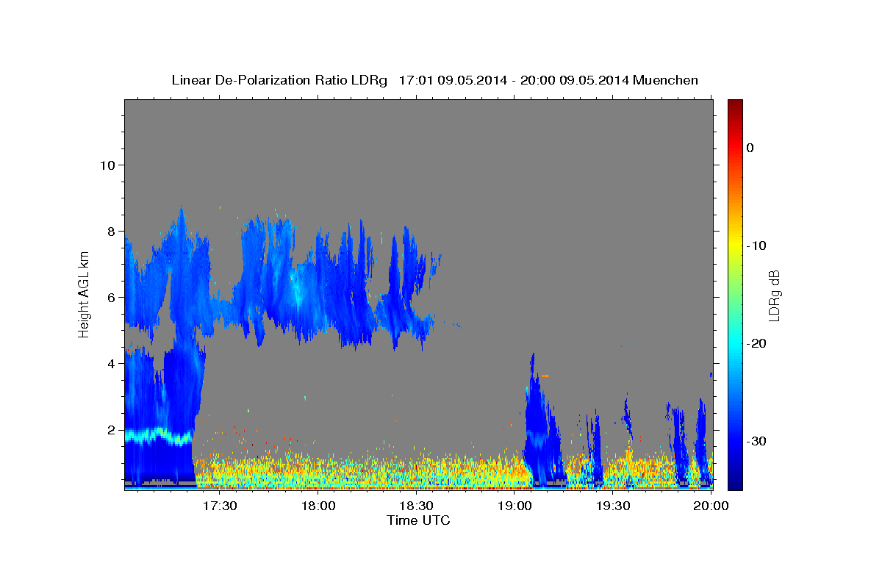Pick the dark red top of the colorbar
This screenshot has height=588, width=882.
coord(735,104)
